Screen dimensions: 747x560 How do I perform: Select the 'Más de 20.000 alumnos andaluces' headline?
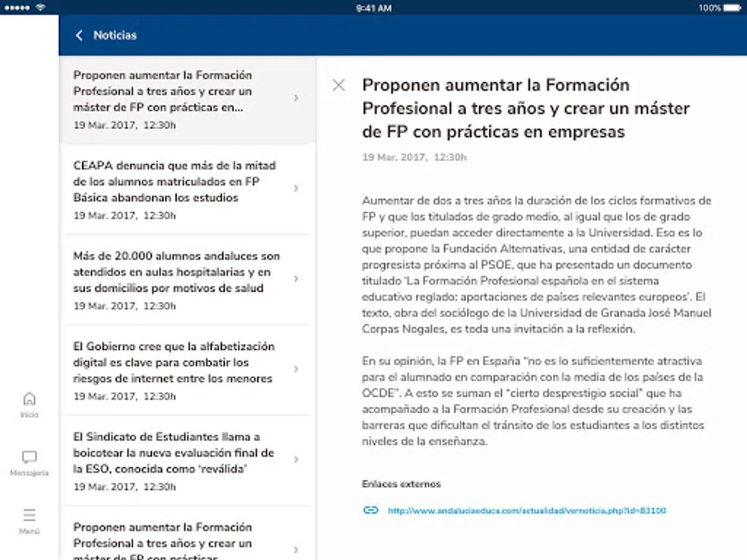(x=177, y=272)
